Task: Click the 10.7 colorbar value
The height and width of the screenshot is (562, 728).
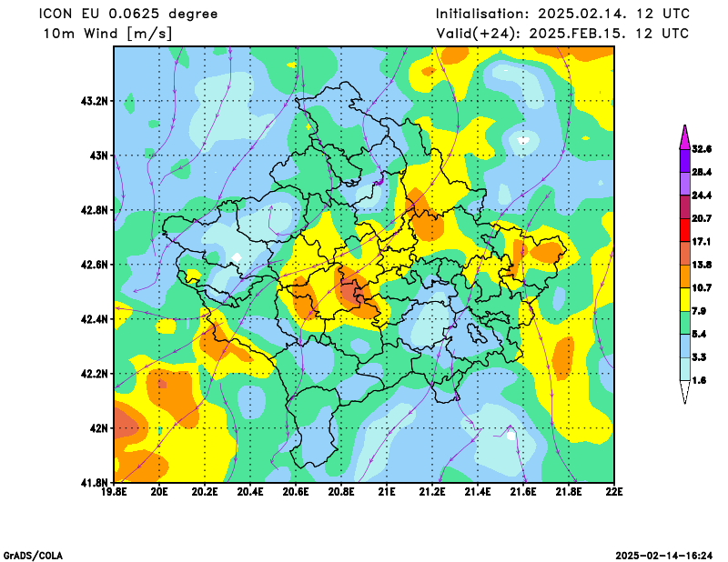Action: 702,288
